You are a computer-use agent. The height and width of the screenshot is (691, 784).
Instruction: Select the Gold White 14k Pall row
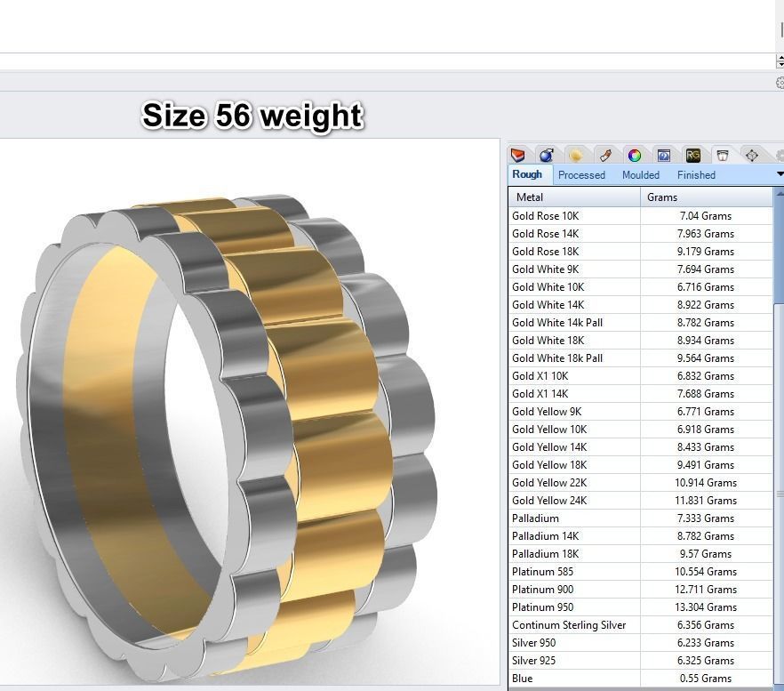click(641, 323)
